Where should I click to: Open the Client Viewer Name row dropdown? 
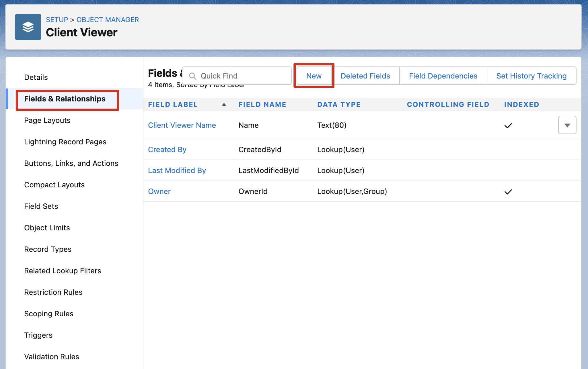click(x=567, y=125)
